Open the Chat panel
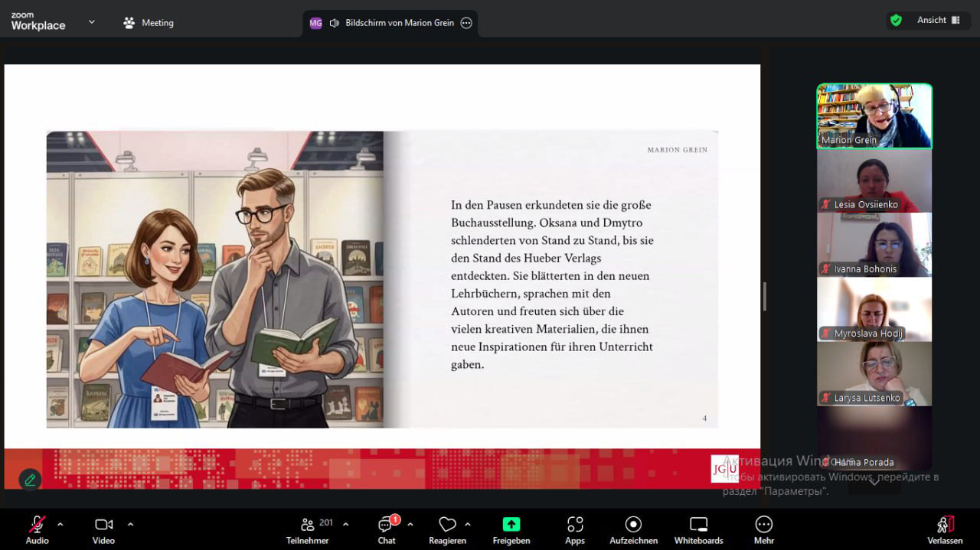The width and height of the screenshot is (980, 550). (387, 529)
